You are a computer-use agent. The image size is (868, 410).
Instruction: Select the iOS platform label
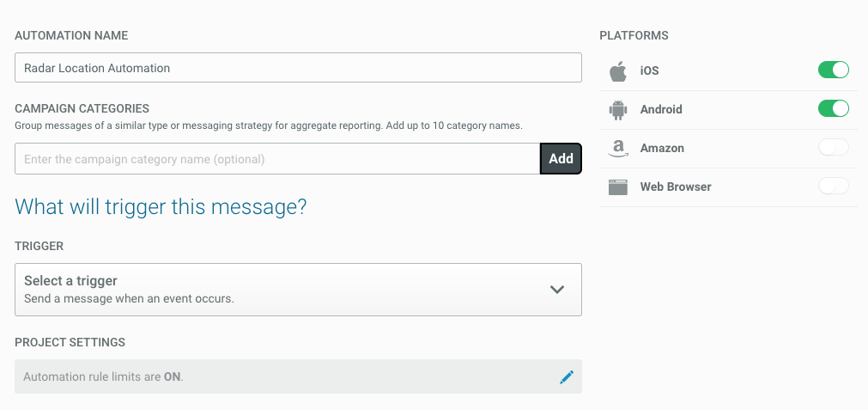click(650, 70)
